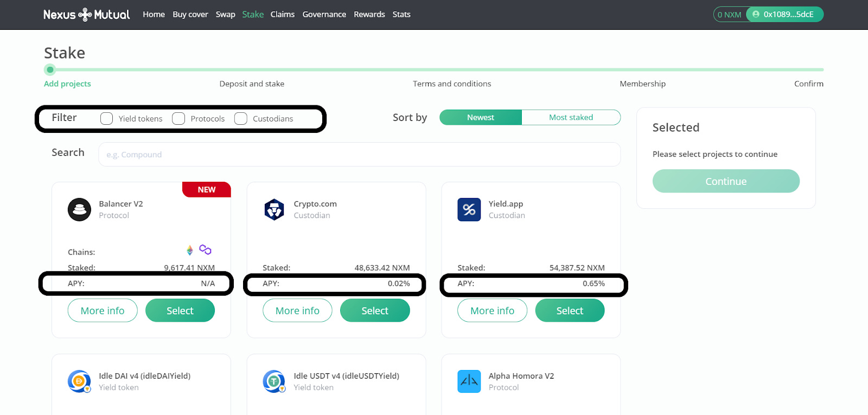Image resolution: width=868 pixels, height=415 pixels.
Task: Click the Idle USDT v4 token logo
Action: 275,381
